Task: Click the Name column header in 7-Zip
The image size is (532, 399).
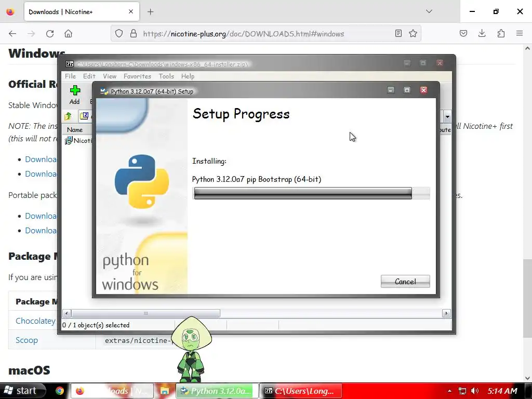Action: tap(75, 129)
